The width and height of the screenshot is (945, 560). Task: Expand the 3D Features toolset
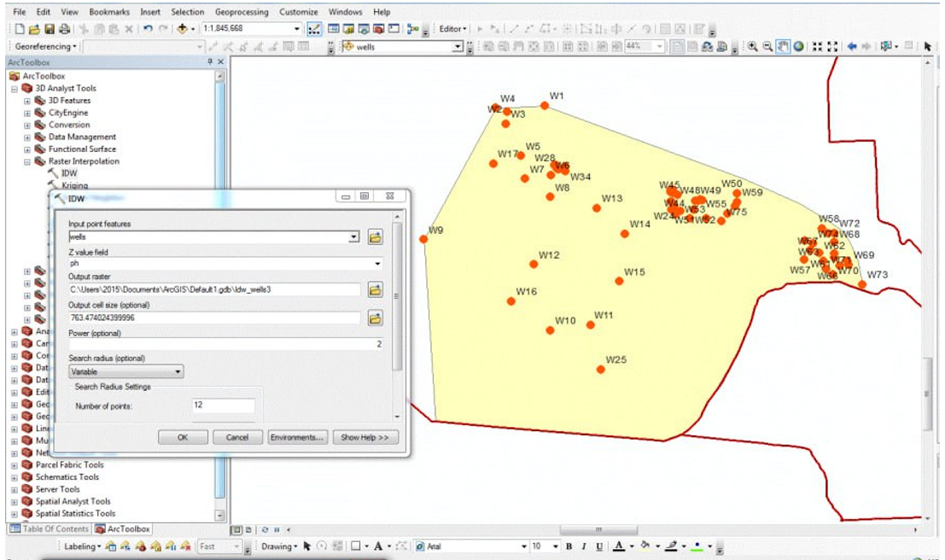tap(27, 102)
